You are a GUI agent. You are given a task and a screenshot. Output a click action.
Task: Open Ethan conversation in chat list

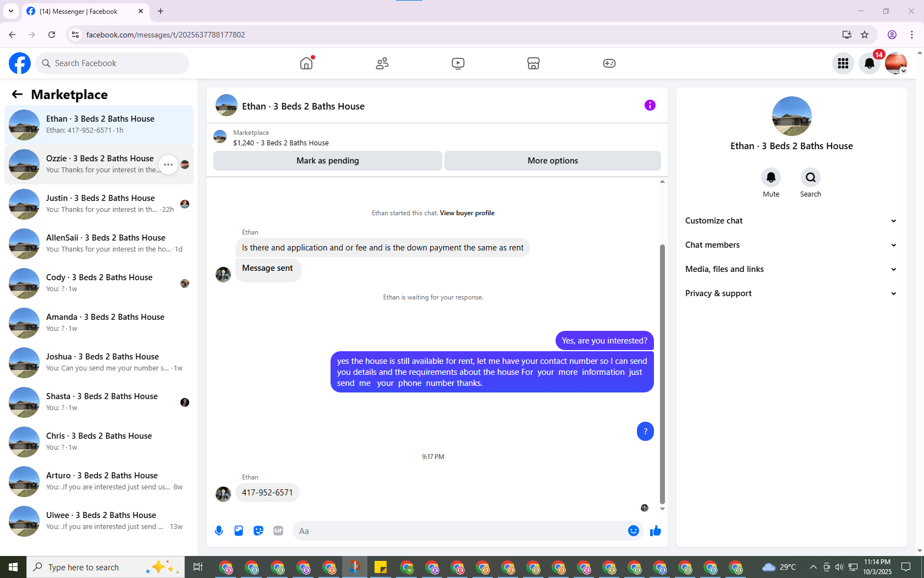click(99, 125)
